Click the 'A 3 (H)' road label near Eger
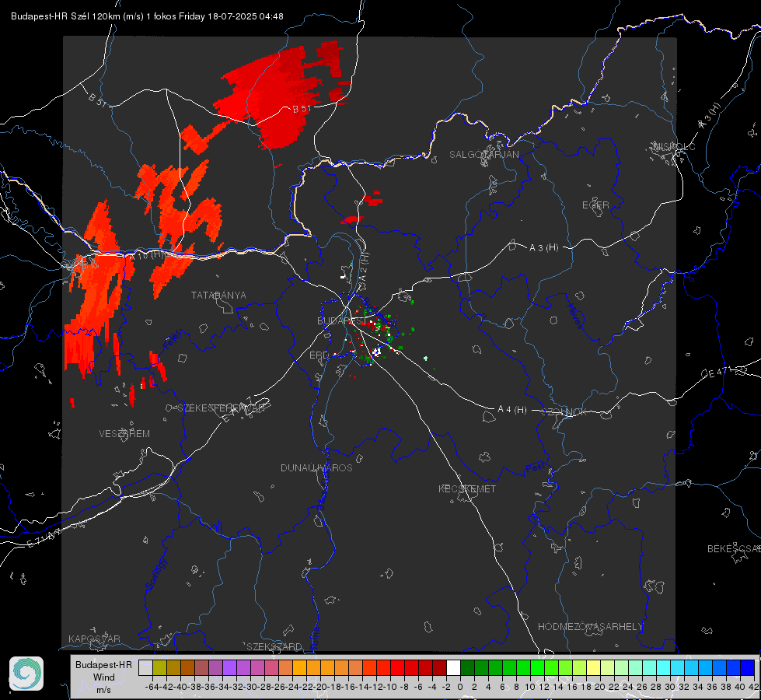Viewport: 761px width, 700px height. click(x=543, y=248)
